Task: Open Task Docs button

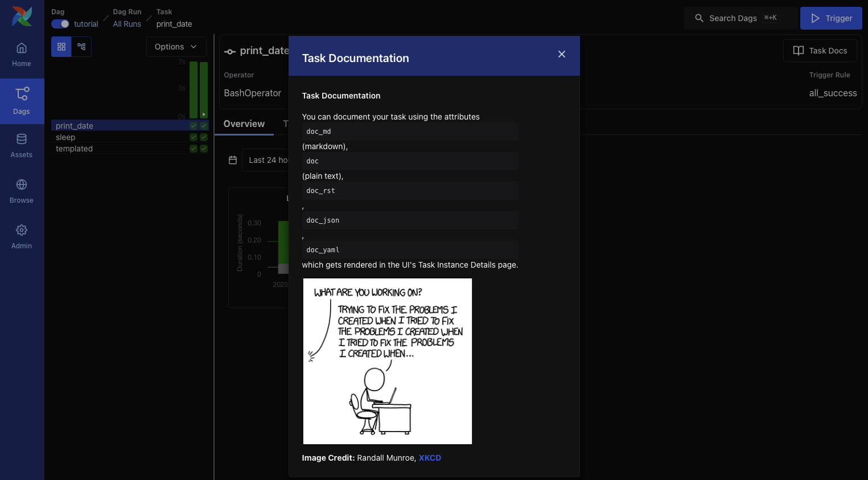Action: [820, 51]
